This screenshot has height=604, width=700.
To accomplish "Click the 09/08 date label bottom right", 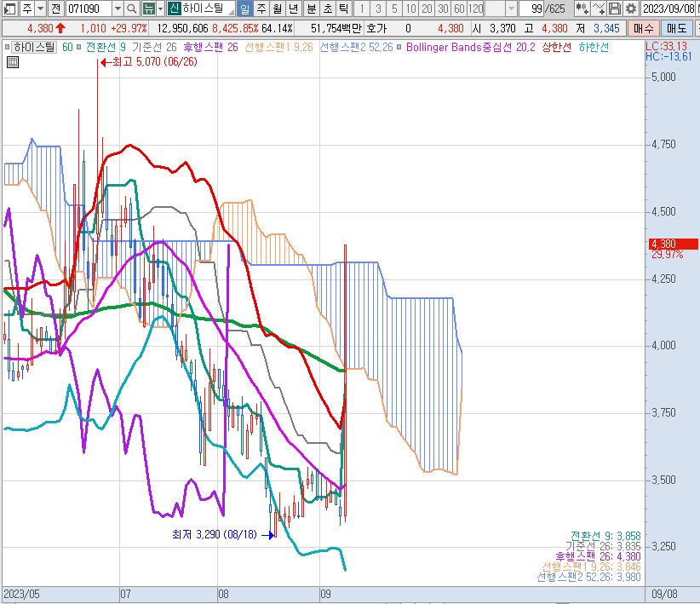I will (664, 594).
